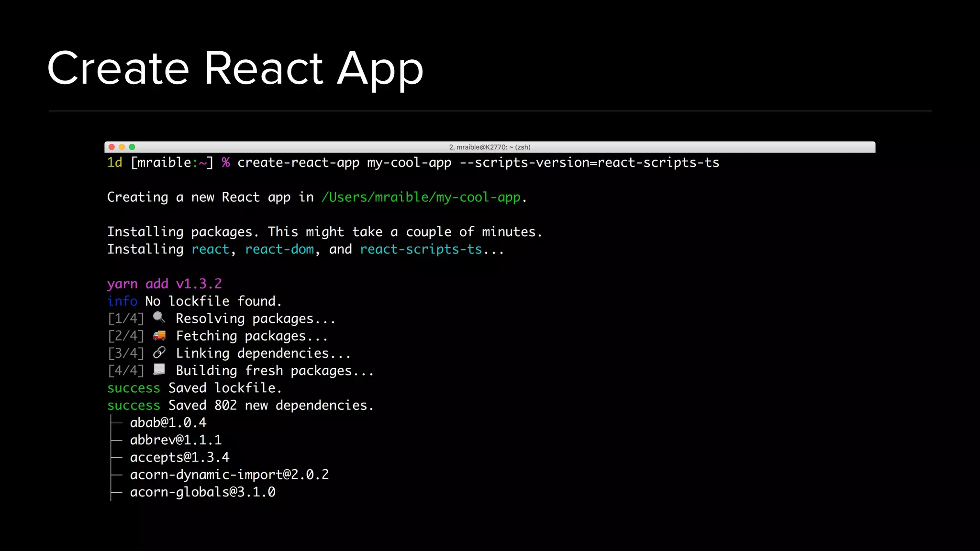Minimize the terminal with the yellow button
Image resolution: width=980 pixels, height=551 pixels.
click(122, 147)
